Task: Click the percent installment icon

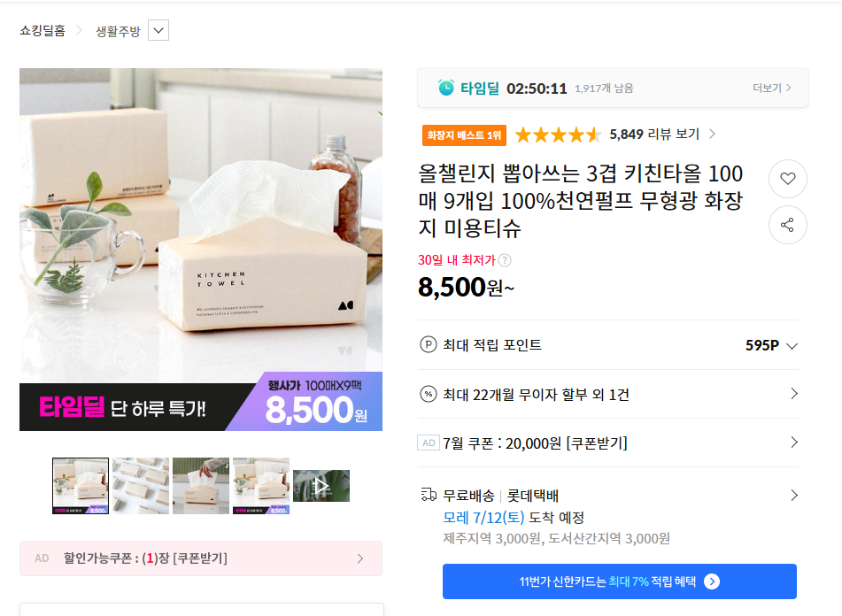Action: (429, 394)
